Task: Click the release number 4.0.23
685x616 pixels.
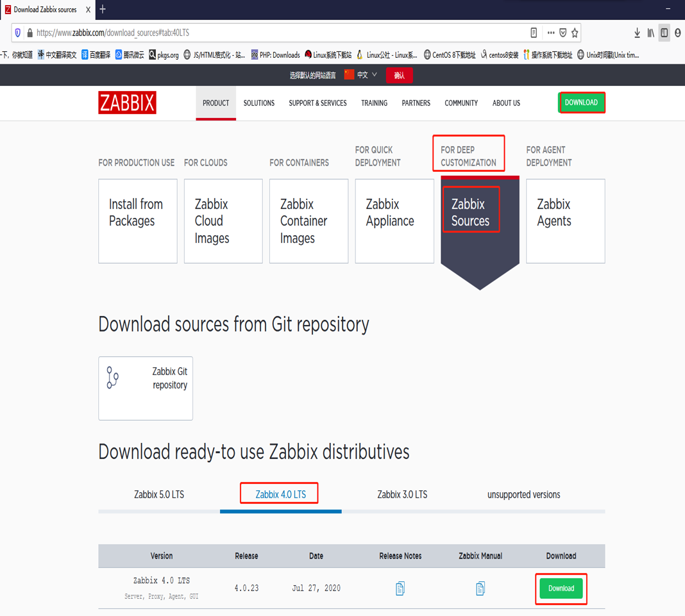Action: pyautogui.click(x=246, y=588)
